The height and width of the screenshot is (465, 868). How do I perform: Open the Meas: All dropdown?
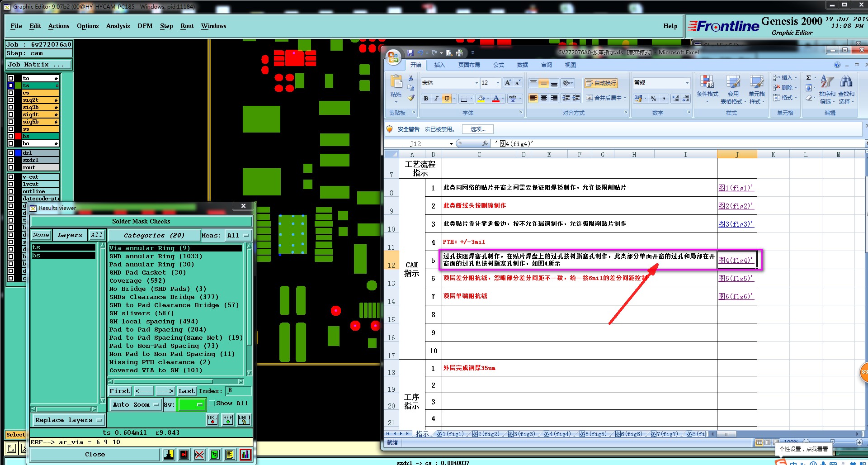pos(238,235)
